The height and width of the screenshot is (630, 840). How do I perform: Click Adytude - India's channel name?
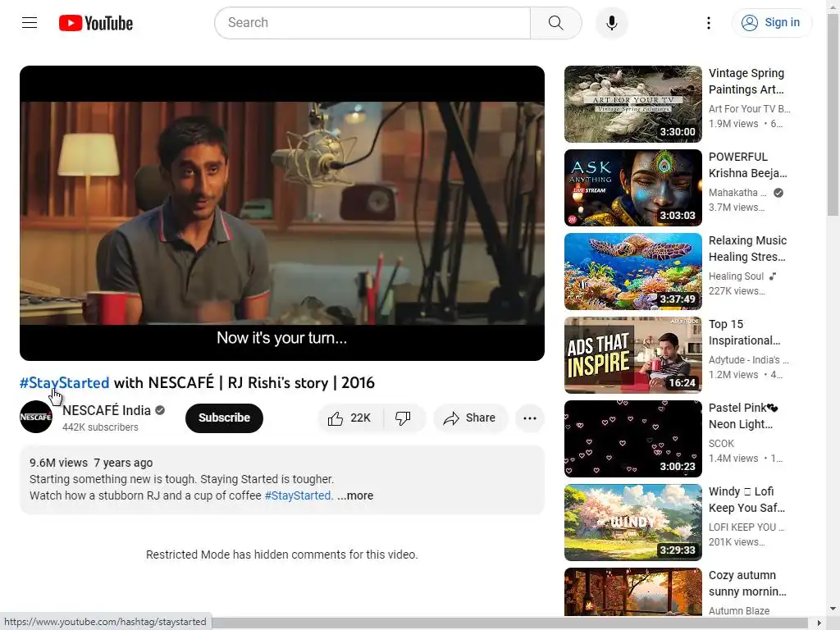point(748,359)
